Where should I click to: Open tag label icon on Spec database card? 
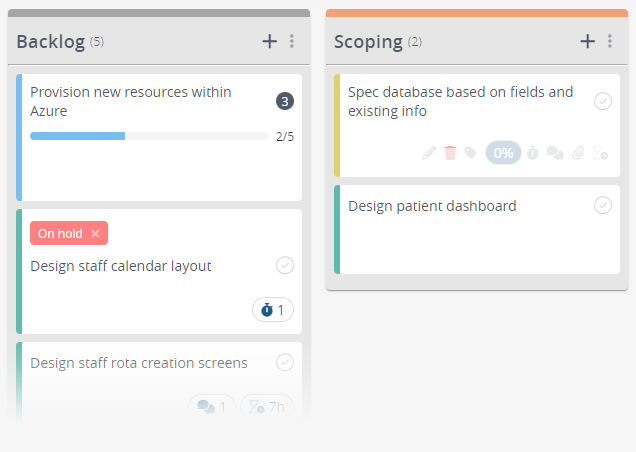pos(471,153)
